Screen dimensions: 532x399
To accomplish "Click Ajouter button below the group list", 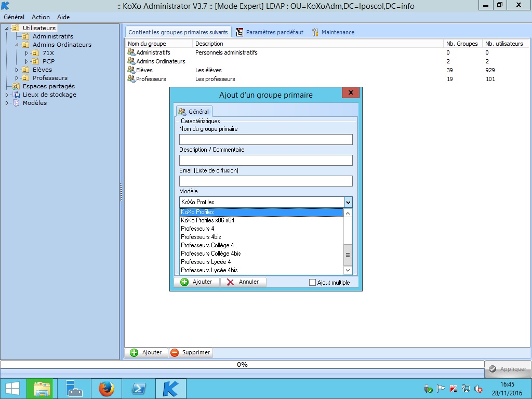I will coord(146,353).
